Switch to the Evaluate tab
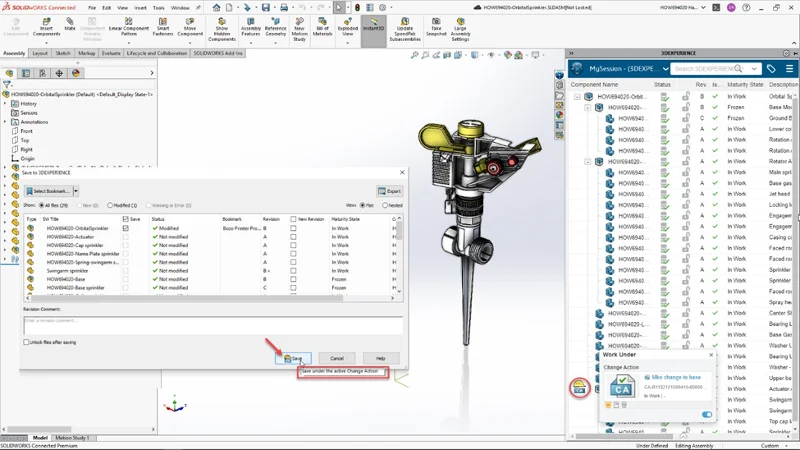Image resolution: width=800 pixels, height=450 pixels. click(x=111, y=53)
